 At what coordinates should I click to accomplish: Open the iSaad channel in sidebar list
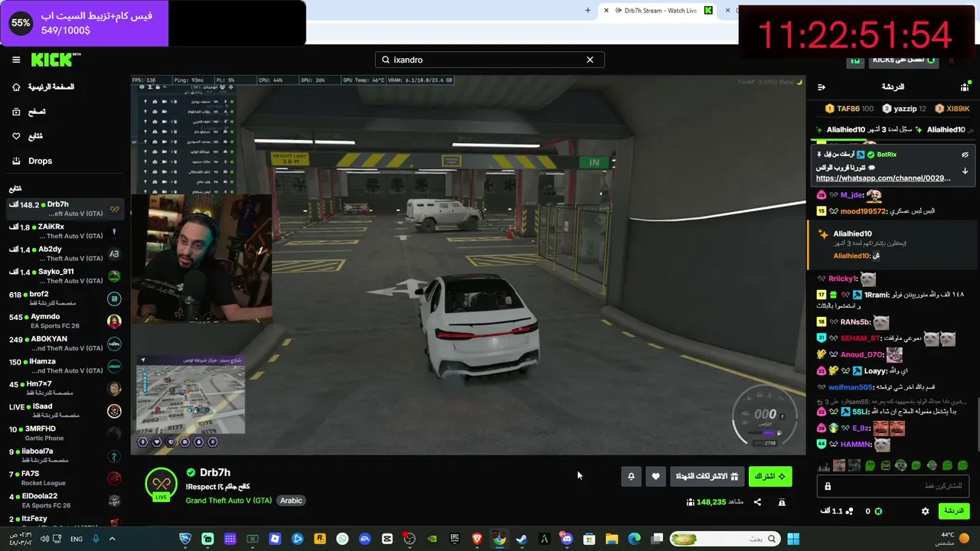pyautogui.click(x=64, y=411)
